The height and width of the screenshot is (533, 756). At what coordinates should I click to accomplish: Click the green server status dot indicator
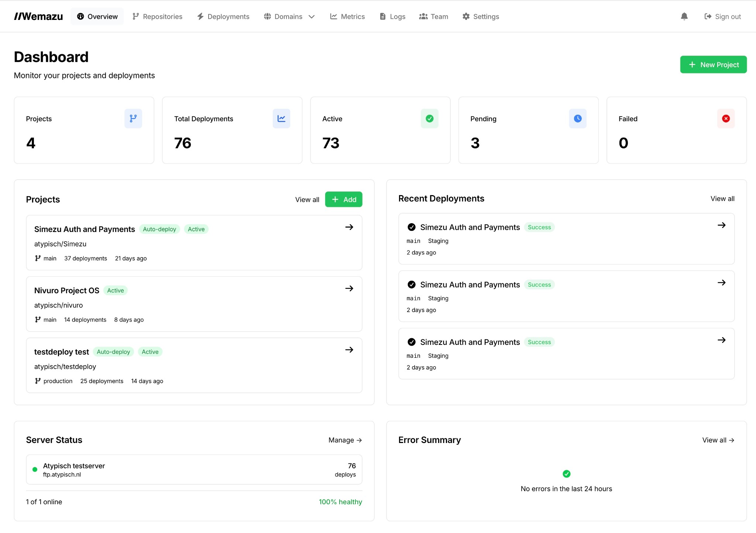34,469
